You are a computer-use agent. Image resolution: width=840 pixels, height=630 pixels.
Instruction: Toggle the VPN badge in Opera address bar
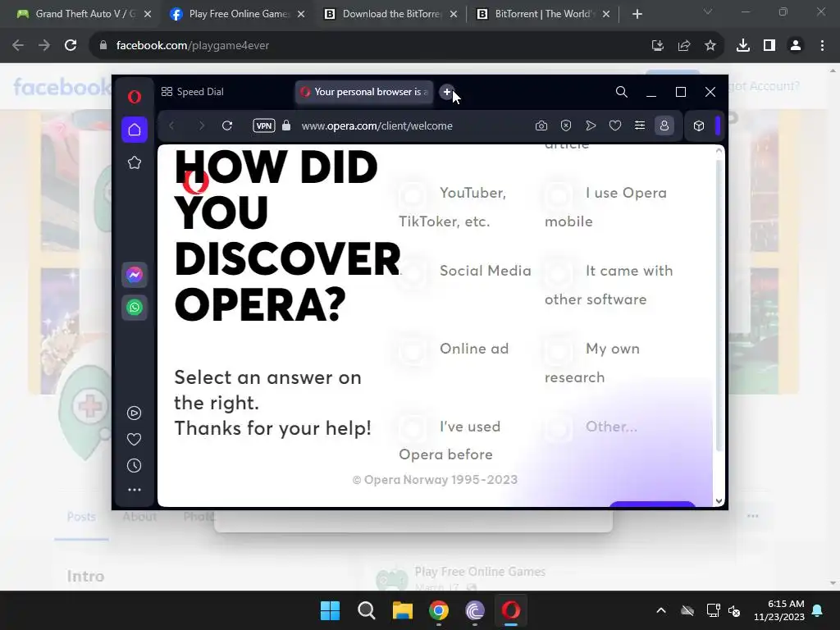point(264,126)
